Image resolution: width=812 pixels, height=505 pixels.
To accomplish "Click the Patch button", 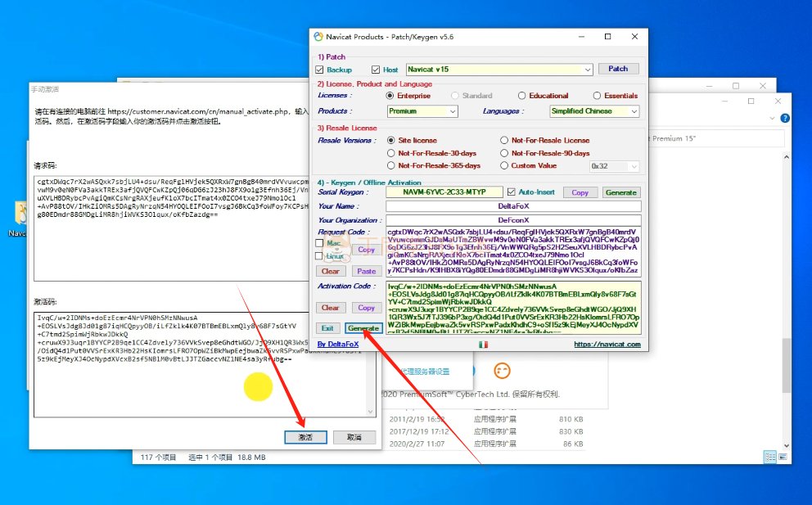I will (618, 69).
